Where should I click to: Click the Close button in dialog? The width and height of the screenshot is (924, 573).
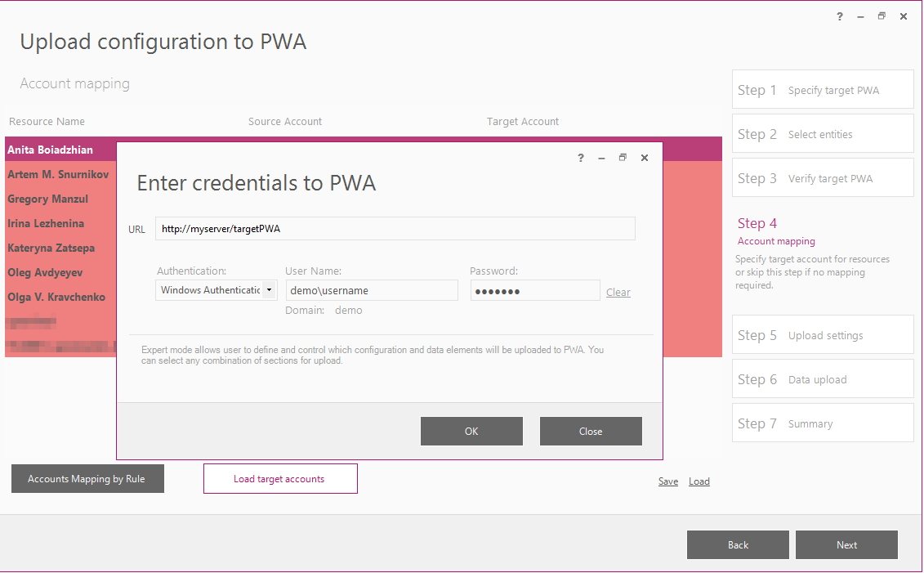click(x=591, y=431)
